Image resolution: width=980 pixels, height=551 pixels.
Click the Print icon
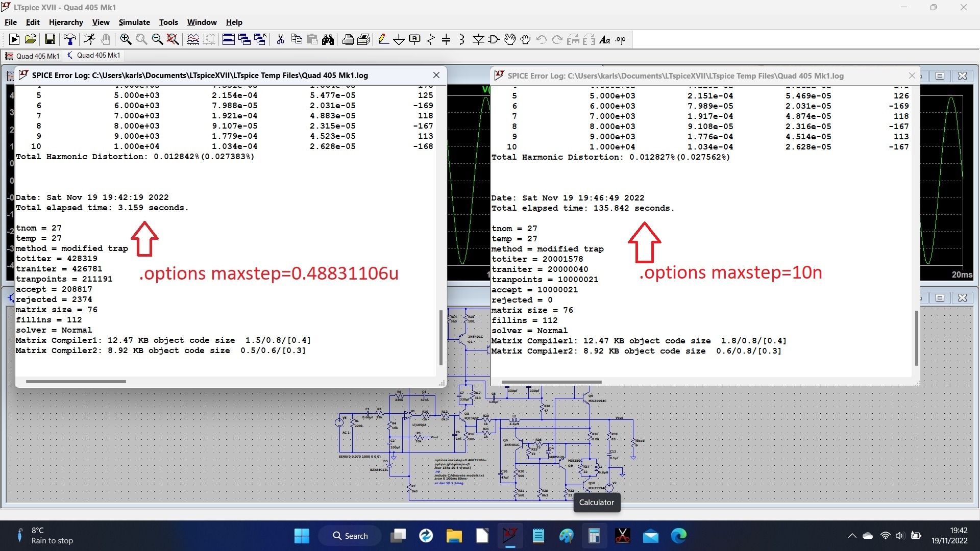pyautogui.click(x=348, y=39)
